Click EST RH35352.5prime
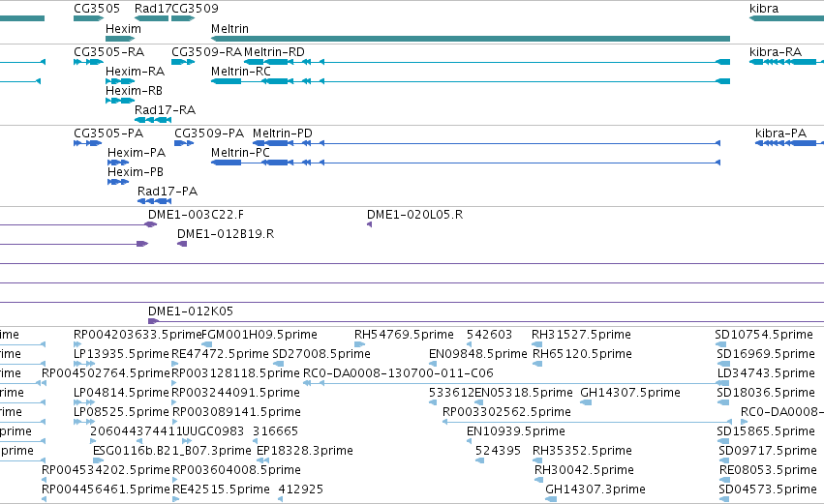The image size is (824, 504). 583,452
